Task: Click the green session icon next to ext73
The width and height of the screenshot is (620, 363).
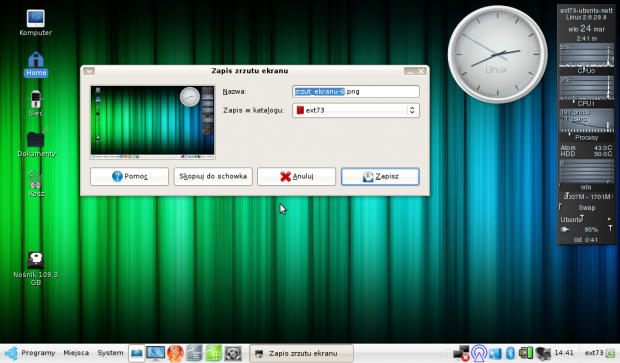Action: pyautogui.click(x=610, y=353)
